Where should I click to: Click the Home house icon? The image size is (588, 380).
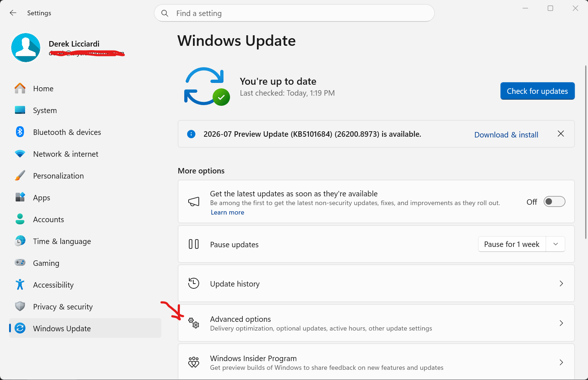[x=20, y=88]
